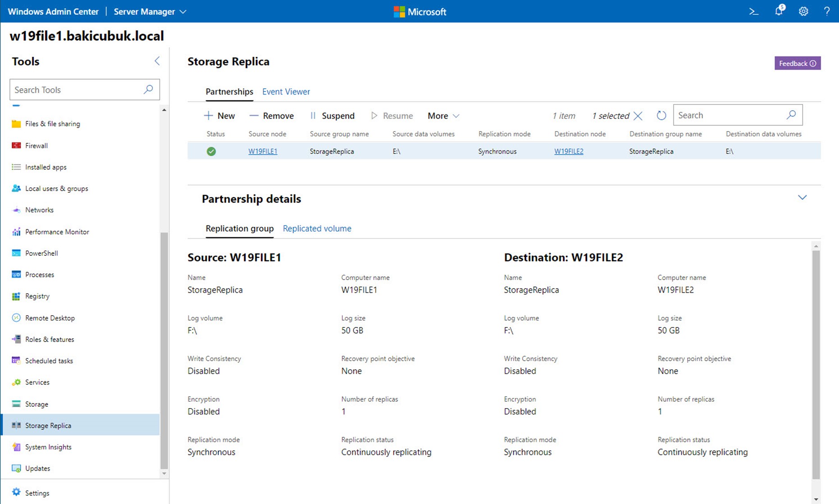Open settings gear in top bar
This screenshot has width=839, height=504.
803,12
